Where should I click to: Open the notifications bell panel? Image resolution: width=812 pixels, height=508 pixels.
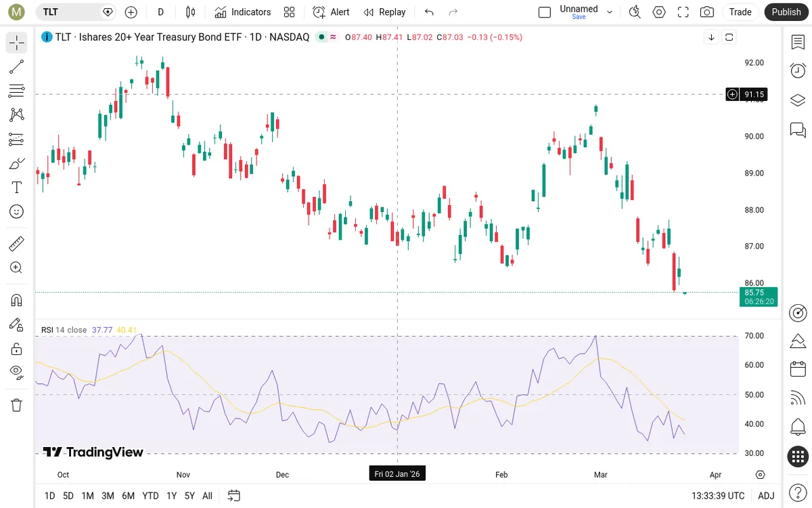[x=798, y=427]
